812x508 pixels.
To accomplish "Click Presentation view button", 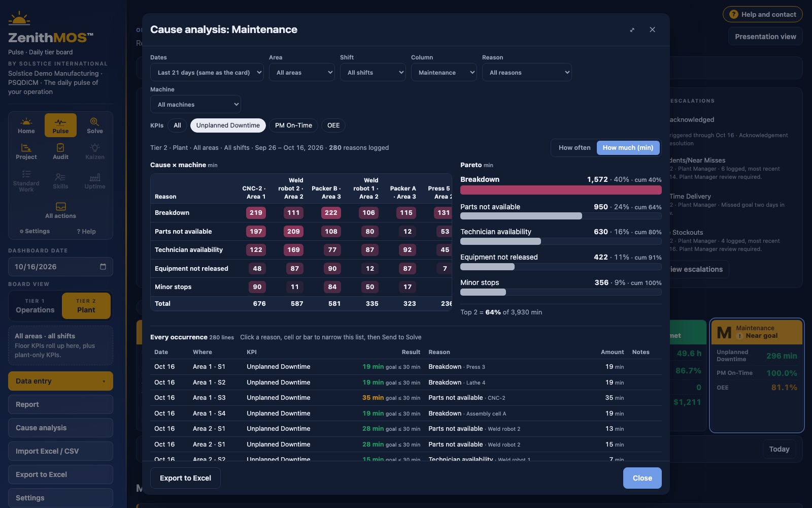I will (x=765, y=37).
